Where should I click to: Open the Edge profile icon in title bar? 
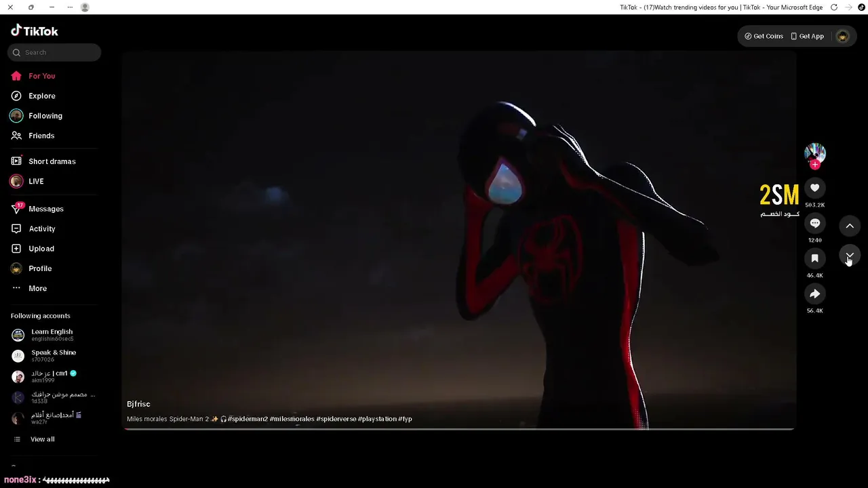point(85,7)
